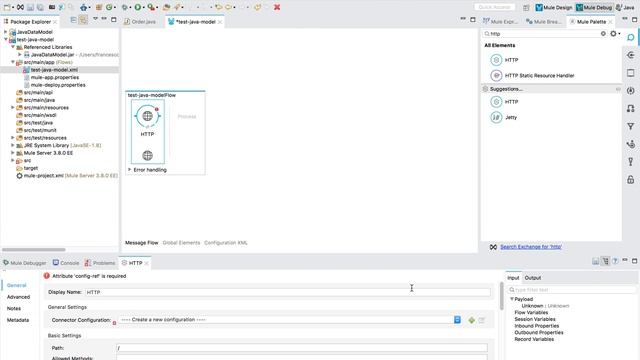This screenshot has height=360, width=640.
Task: Open the filter funnel category in palette sidebar
Action: (x=631, y=127)
